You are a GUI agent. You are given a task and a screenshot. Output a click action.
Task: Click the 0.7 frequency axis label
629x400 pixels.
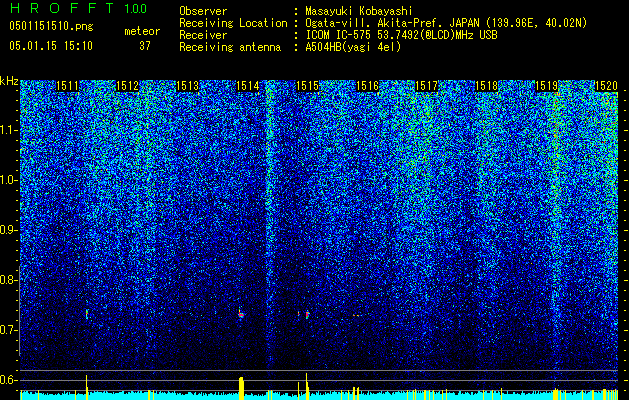coord(8,330)
